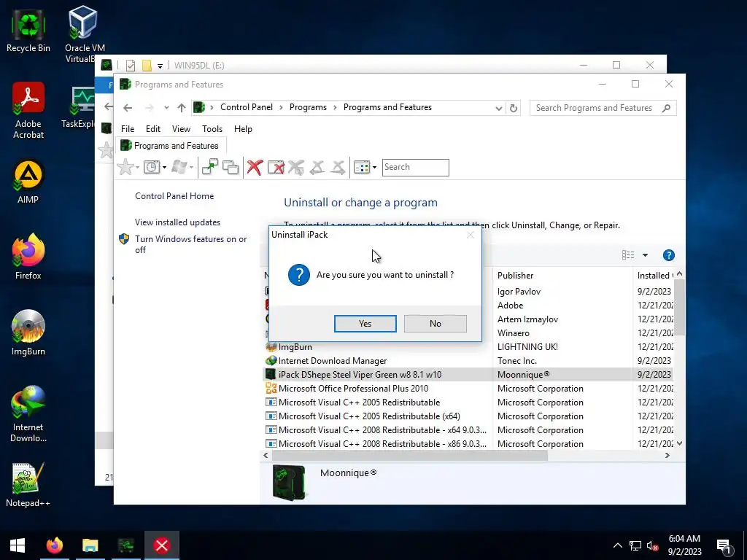Screen dimensions: 747x560
Task: Click the toolbar Search field
Action: [x=415, y=167]
